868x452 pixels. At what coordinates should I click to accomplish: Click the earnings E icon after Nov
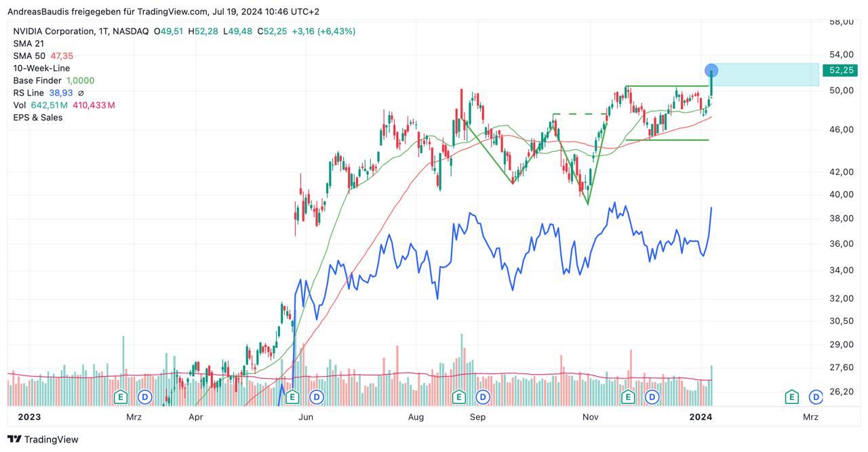click(628, 396)
